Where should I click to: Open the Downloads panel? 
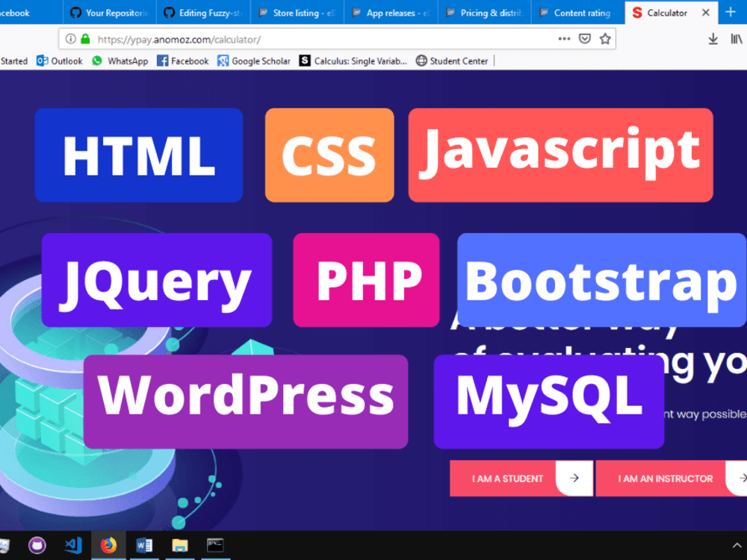713,39
